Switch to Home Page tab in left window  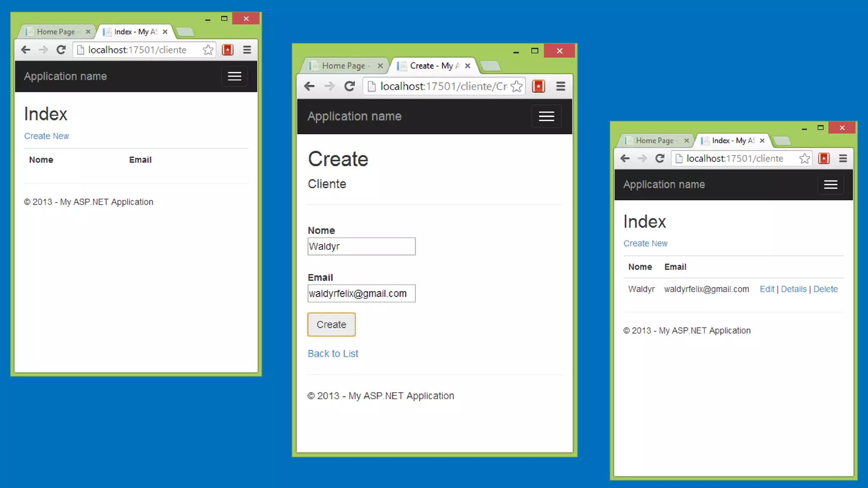pos(55,32)
